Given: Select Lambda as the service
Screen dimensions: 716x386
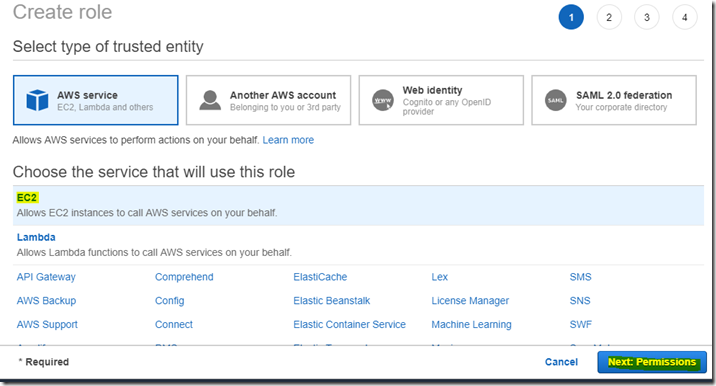Looking at the screenshot, I should click(x=36, y=237).
